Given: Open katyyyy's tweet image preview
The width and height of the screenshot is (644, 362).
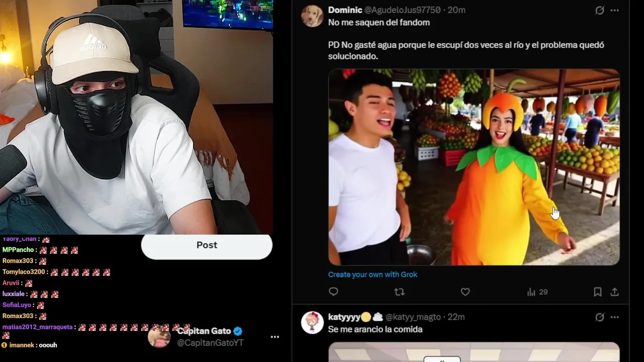Looking at the screenshot, I should [474, 352].
